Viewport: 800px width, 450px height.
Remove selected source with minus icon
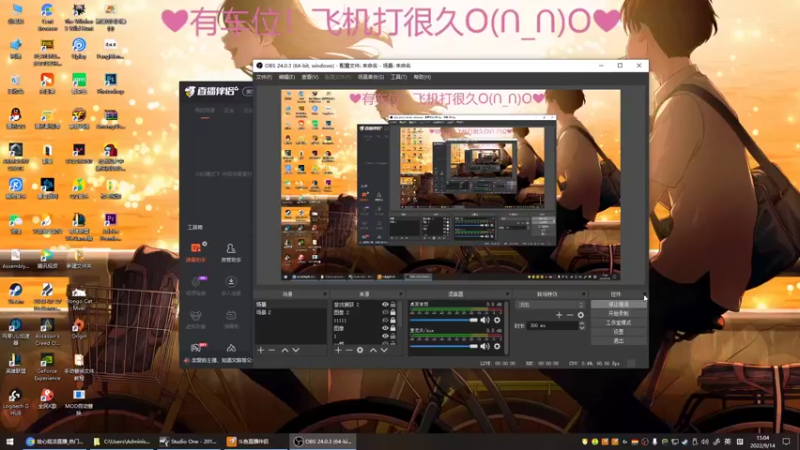pos(349,350)
